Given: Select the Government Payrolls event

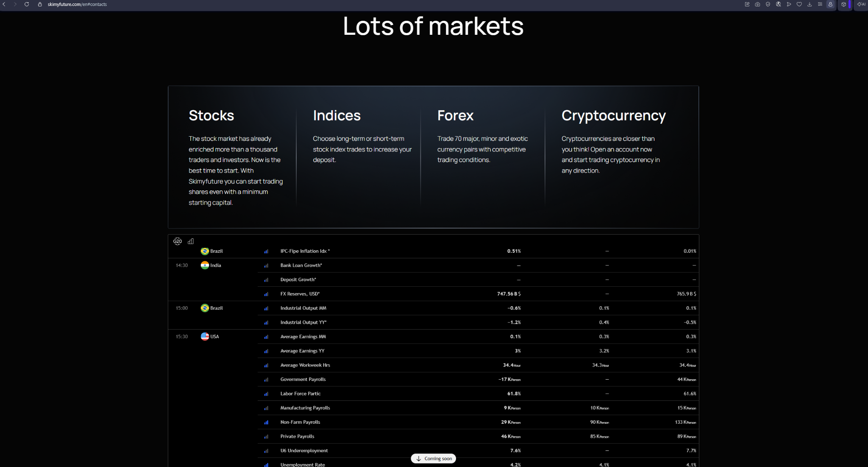Looking at the screenshot, I should pos(478,380).
